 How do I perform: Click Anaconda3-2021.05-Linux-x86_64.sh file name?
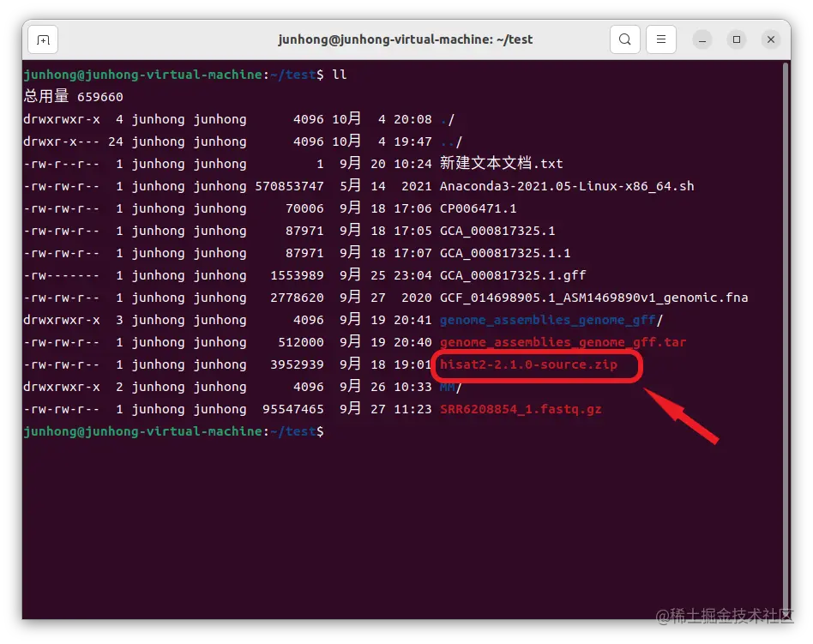pos(567,186)
